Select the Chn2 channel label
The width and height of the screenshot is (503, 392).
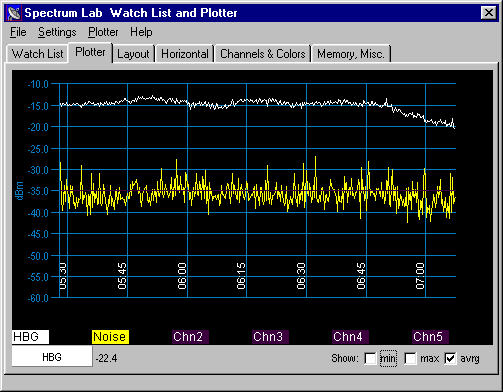(190, 337)
